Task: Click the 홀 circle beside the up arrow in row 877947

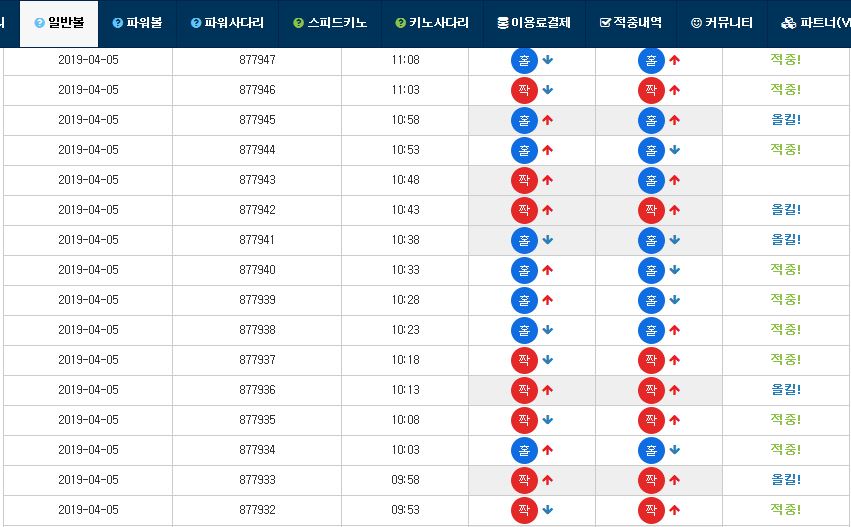Action: pyautogui.click(x=651, y=60)
